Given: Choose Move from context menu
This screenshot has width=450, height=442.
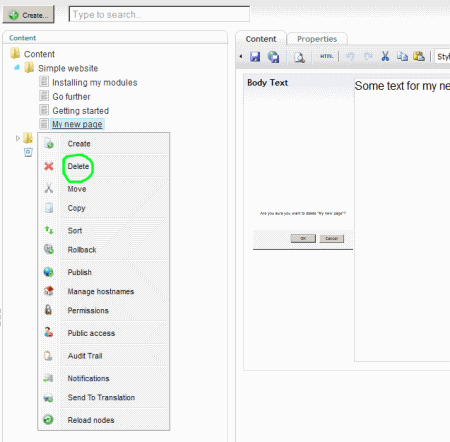Looking at the screenshot, I should (x=77, y=189).
